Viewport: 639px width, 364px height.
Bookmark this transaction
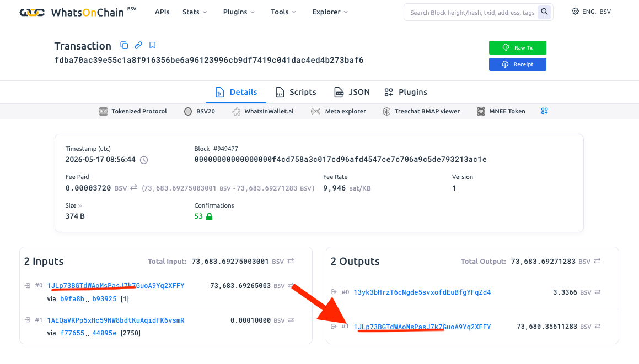pos(152,45)
